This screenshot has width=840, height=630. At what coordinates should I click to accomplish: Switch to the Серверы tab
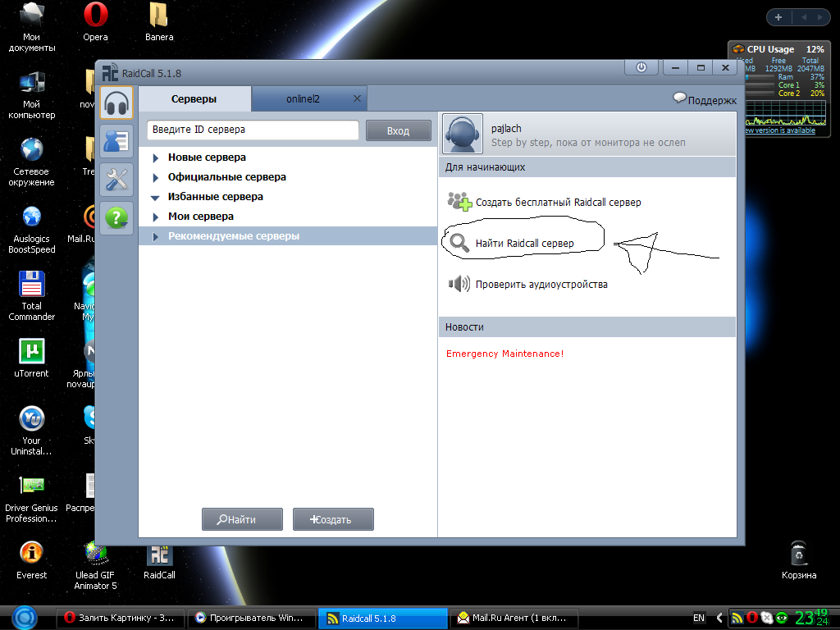click(194, 98)
